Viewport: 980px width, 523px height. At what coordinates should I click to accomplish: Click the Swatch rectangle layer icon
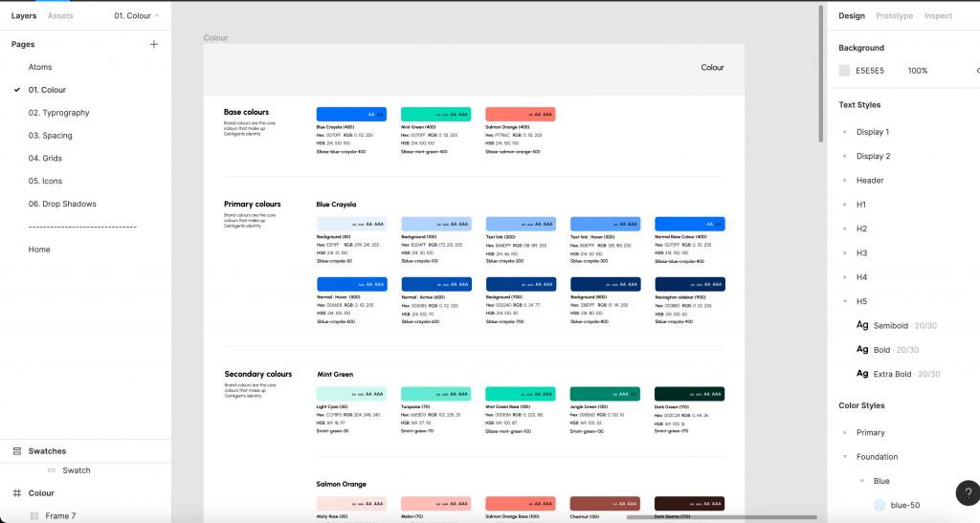[52, 470]
